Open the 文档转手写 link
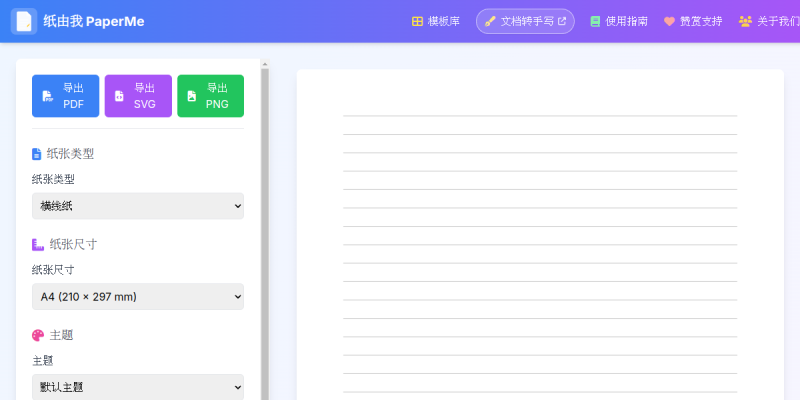This screenshot has width=800, height=400. coord(525,21)
